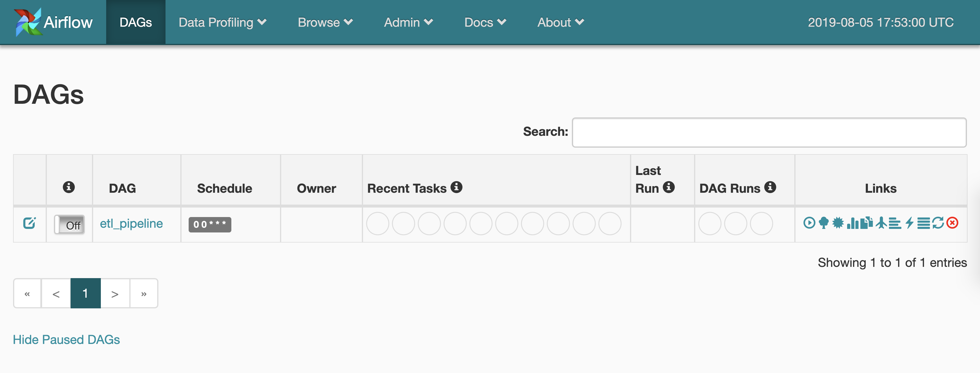Viewport: 980px width, 373px height.
Task: Open Logs justified lines icon
Action: tap(924, 223)
